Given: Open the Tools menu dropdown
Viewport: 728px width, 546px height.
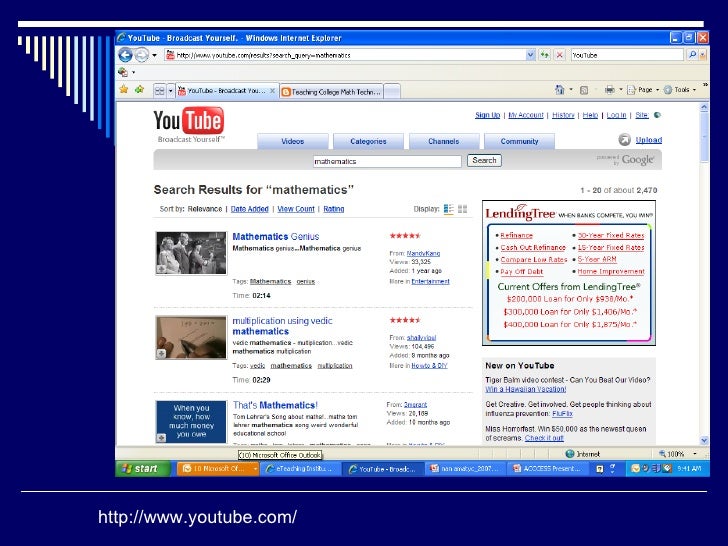Looking at the screenshot, I should click(x=680, y=90).
